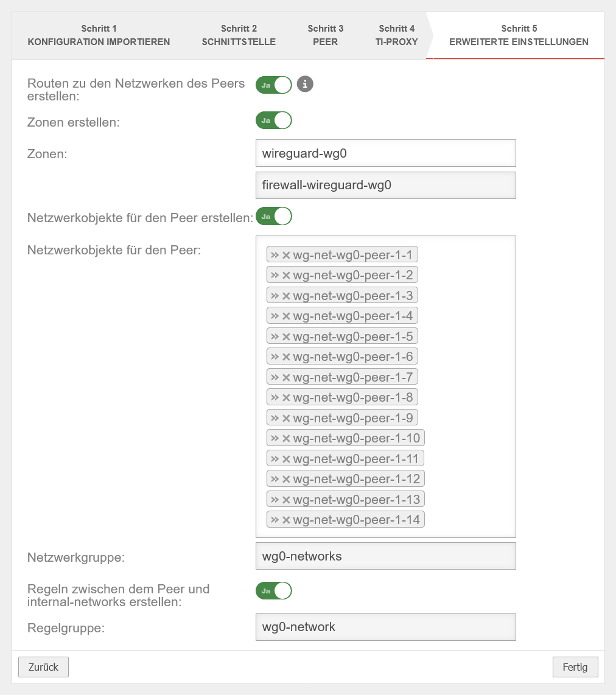Click the wireguard-wg0 zone input field
Screen dimensions: 616x695
tap(385, 153)
